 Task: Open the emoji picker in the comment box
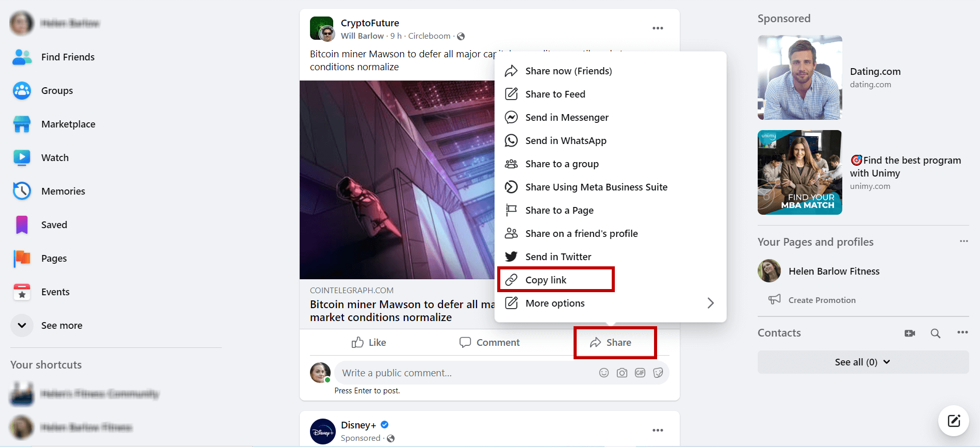tap(603, 372)
